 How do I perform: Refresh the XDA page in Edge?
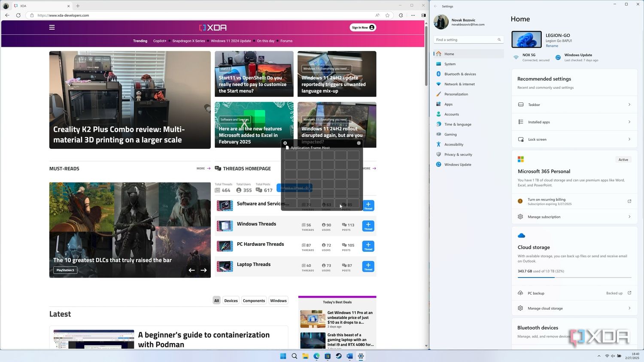[x=18, y=15]
